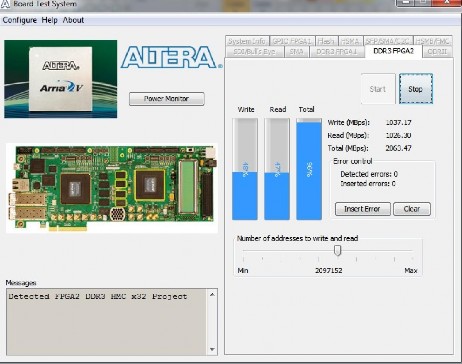Click the address count slider thumb
Screen dimensions: 462x364
click(338, 250)
